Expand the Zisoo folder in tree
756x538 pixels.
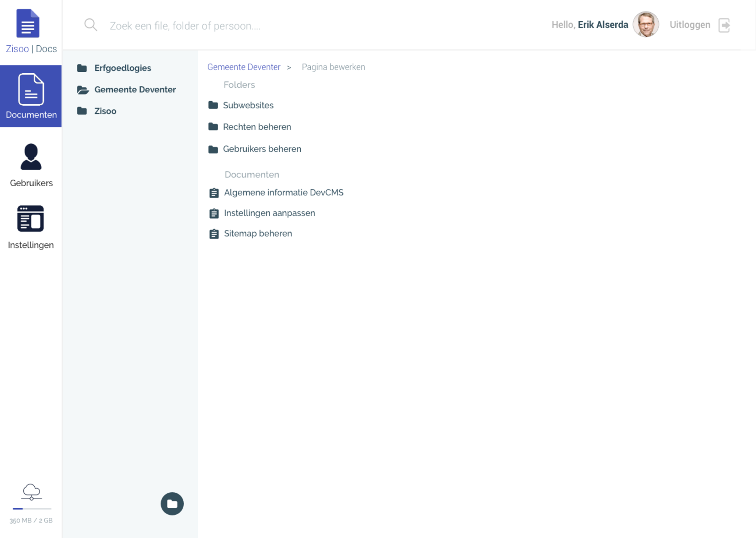tap(105, 111)
